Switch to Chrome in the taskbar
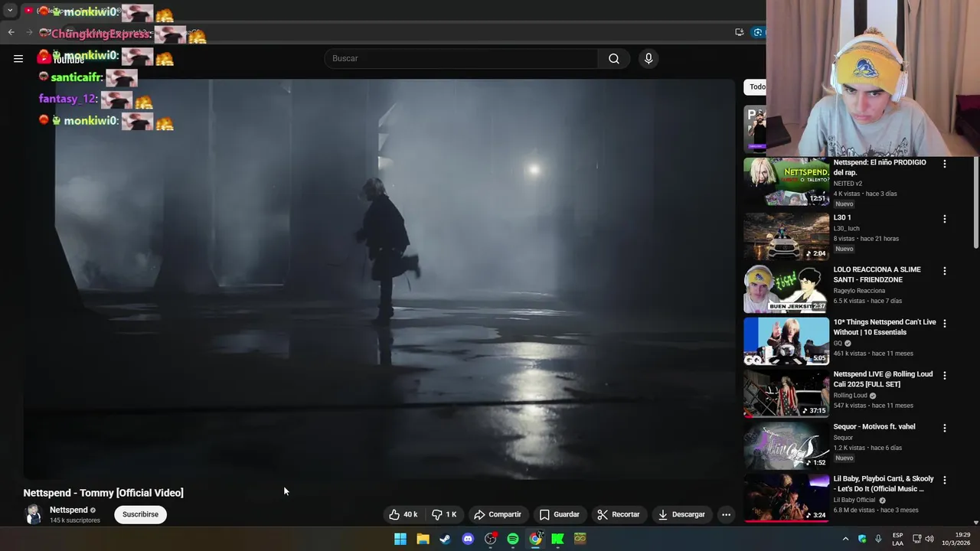Viewport: 980px width, 551px height. [x=535, y=539]
